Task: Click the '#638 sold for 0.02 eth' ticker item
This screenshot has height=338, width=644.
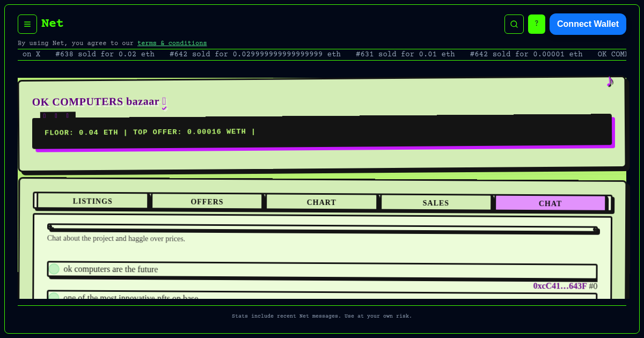Action: click(105, 54)
